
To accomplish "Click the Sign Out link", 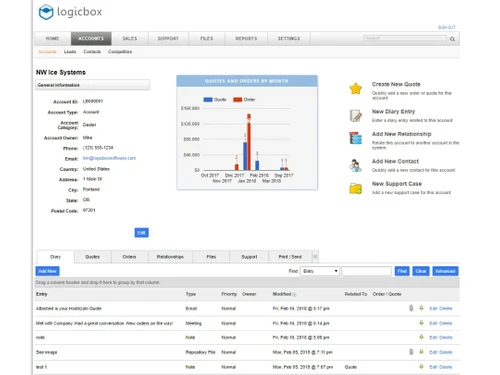I will [447, 27].
